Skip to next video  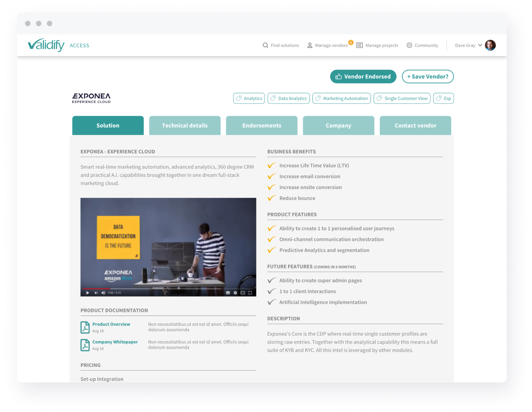96,293
